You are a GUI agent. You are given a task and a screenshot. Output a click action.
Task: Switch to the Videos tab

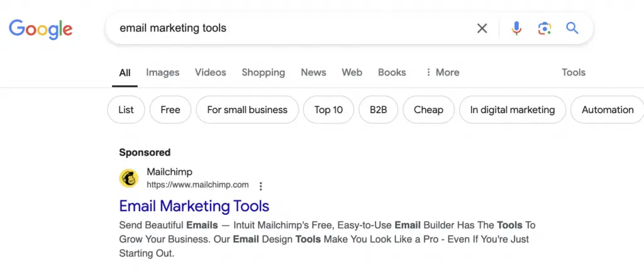click(x=210, y=72)
